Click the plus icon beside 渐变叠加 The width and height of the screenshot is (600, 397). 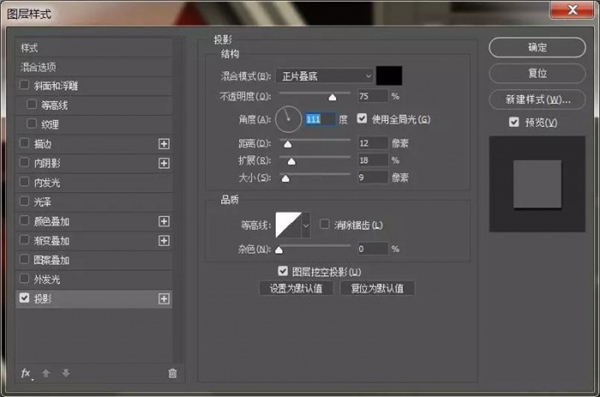[164, 241]
